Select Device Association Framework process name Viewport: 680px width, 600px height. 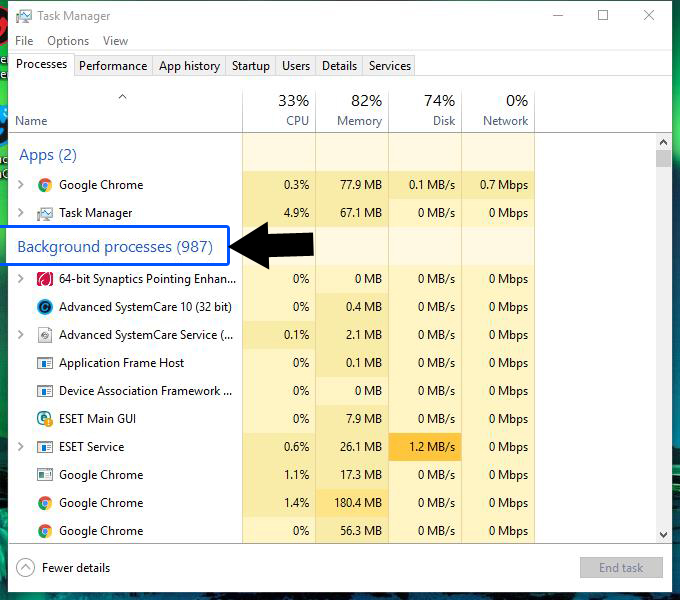(x=145, y=391)
